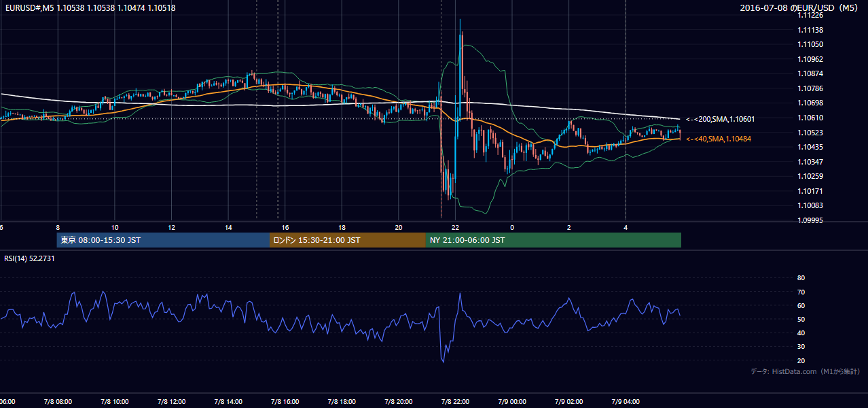Click price axis value 1.10259
This screenshot has width=868, height=408.
pos(812,176)
